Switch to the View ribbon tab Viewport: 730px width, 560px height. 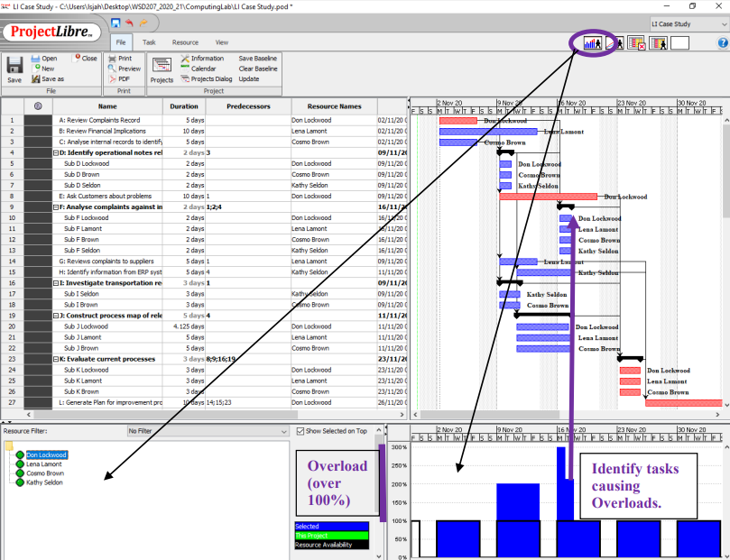222,42
